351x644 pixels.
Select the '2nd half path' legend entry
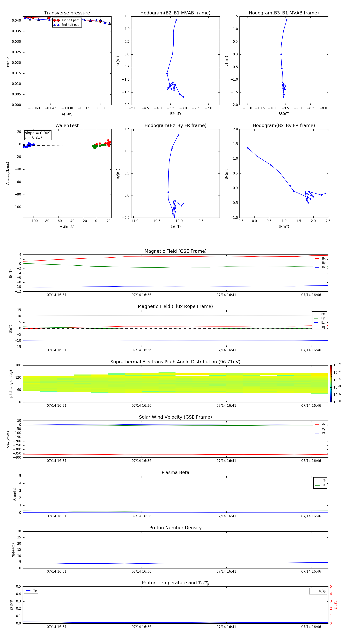(67, 25)
